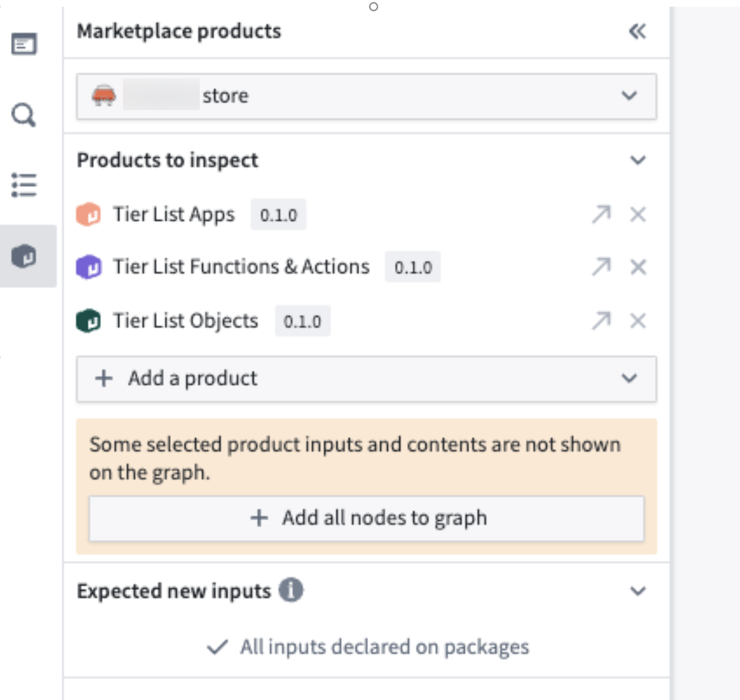Click the info icon next to Expected new inputs
This screenshot has height=700, width=740.
point(292,591)
